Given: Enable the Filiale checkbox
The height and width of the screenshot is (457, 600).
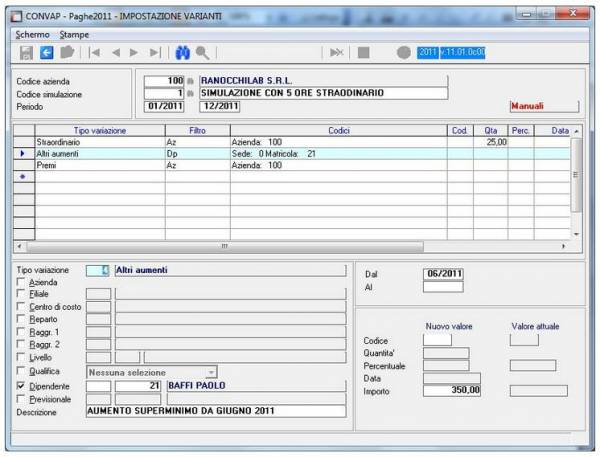Looking at the screenshot, I should click(21, 294).
